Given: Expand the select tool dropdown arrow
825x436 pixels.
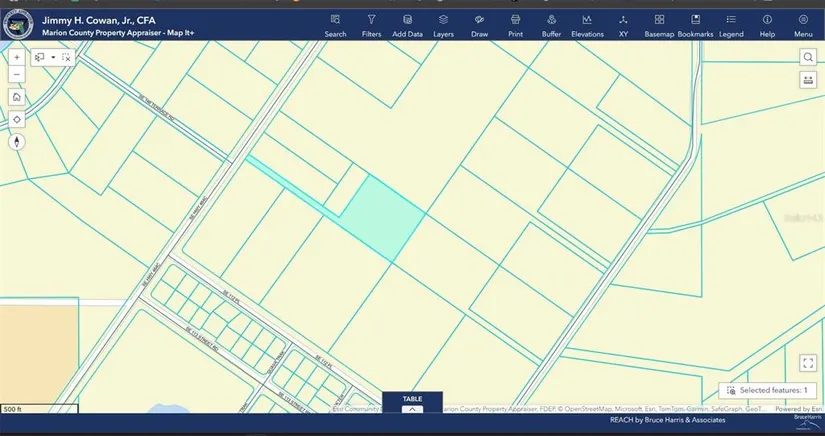Looking at the screenshot, I should coord(53,58).
